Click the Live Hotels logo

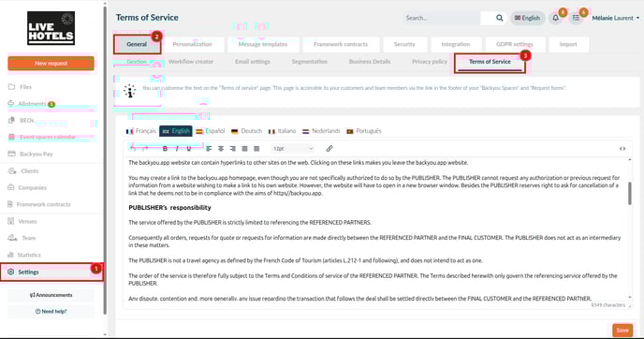pos(51,28)
